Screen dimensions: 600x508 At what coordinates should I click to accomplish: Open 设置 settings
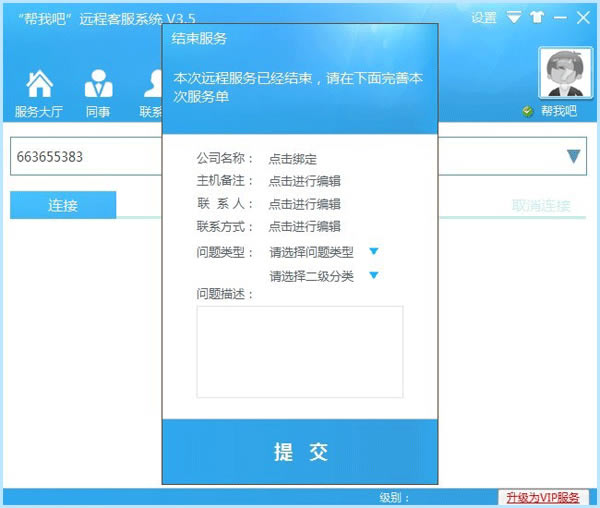pos(484,18)
